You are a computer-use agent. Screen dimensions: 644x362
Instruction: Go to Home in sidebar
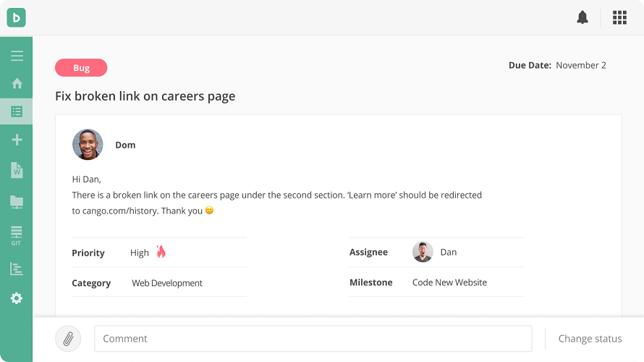[x=17, y=83]
